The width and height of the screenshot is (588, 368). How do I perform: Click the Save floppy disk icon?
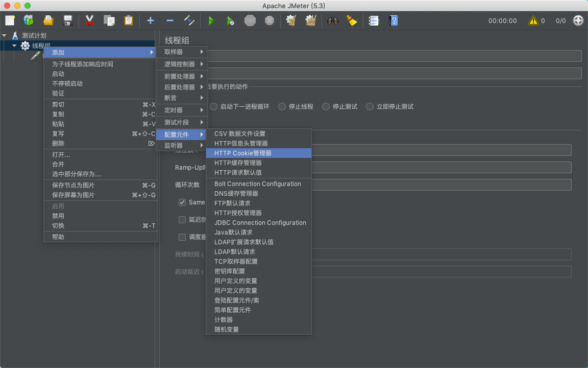pyautogui.click(x=67, y=20)
